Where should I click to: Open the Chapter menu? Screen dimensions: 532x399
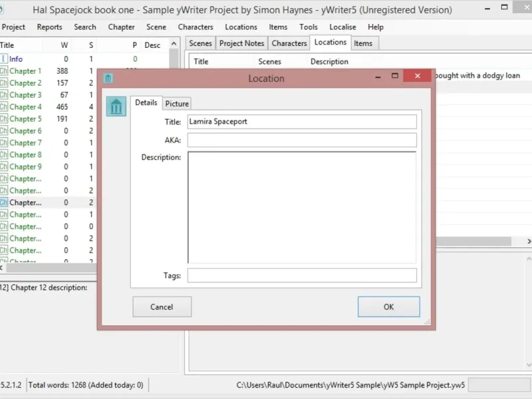coord(121,27)
